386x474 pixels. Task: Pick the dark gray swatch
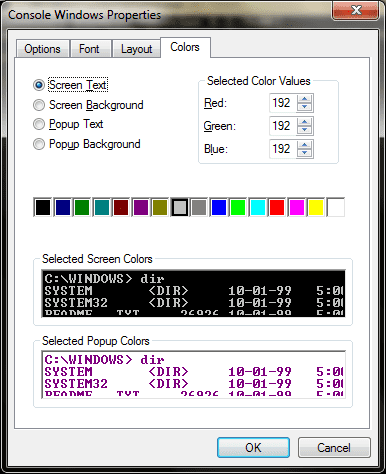pyautogui.click(x=199, y=207)
